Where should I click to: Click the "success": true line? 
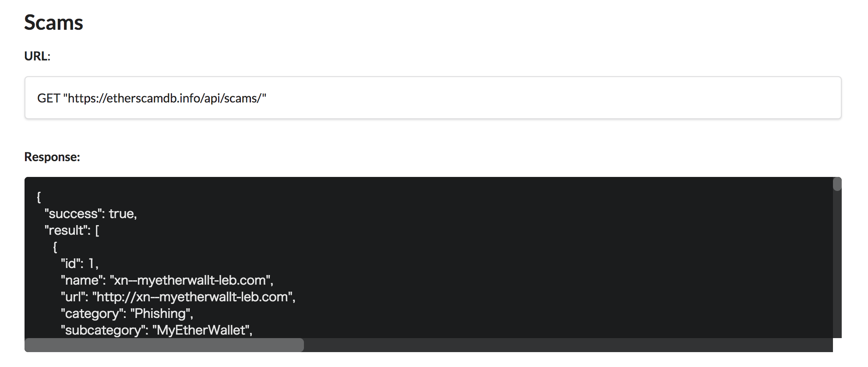coord(91,214)
